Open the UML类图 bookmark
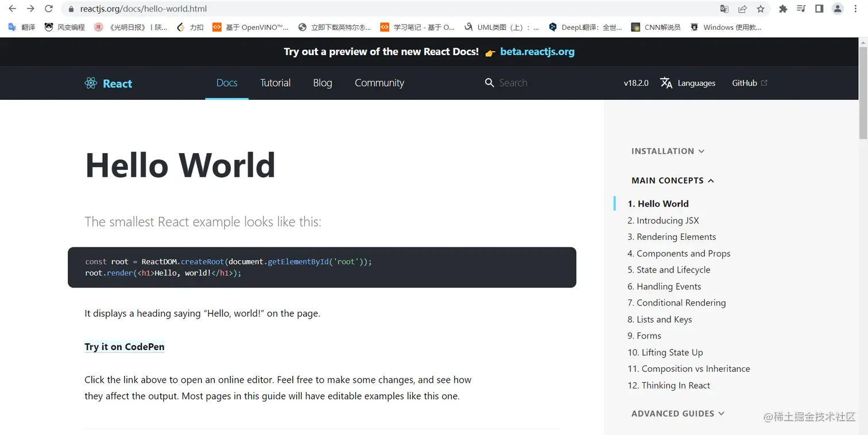The height and width of the screenshot is (435, 868). point(502,27)
